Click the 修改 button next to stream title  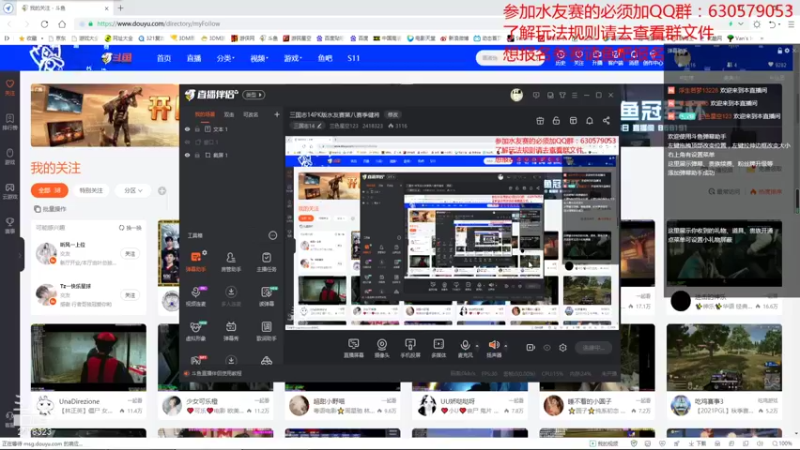point(393,115)
